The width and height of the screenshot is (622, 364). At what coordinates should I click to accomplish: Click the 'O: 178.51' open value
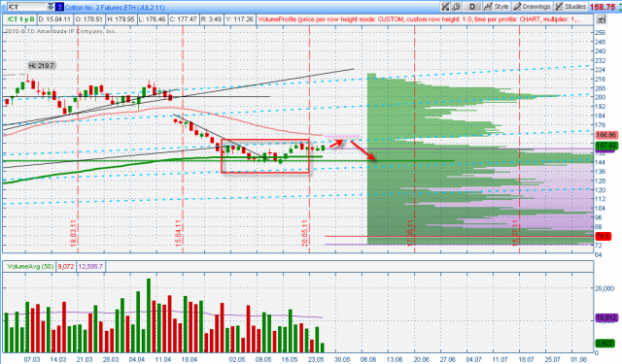click(88, 19)
